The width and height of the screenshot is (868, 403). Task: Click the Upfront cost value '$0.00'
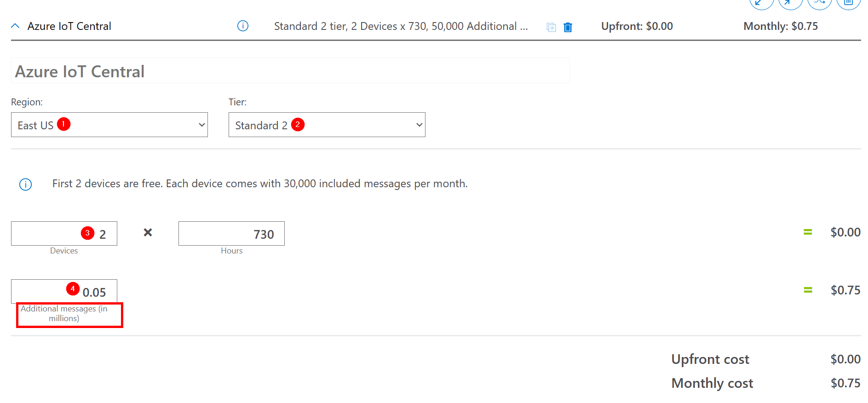coord(845,359)
